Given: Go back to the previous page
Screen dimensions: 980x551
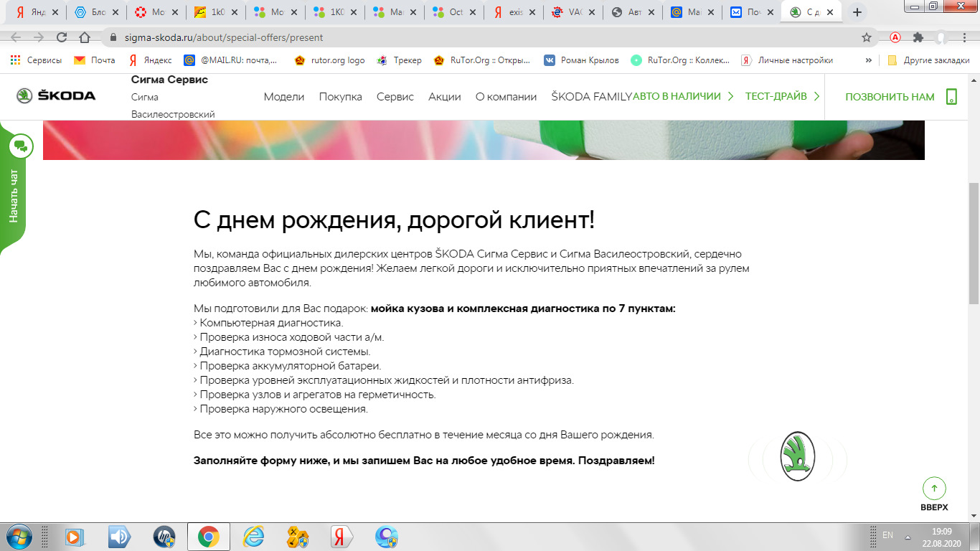Looking at the screenshot, I should point(17,37).
